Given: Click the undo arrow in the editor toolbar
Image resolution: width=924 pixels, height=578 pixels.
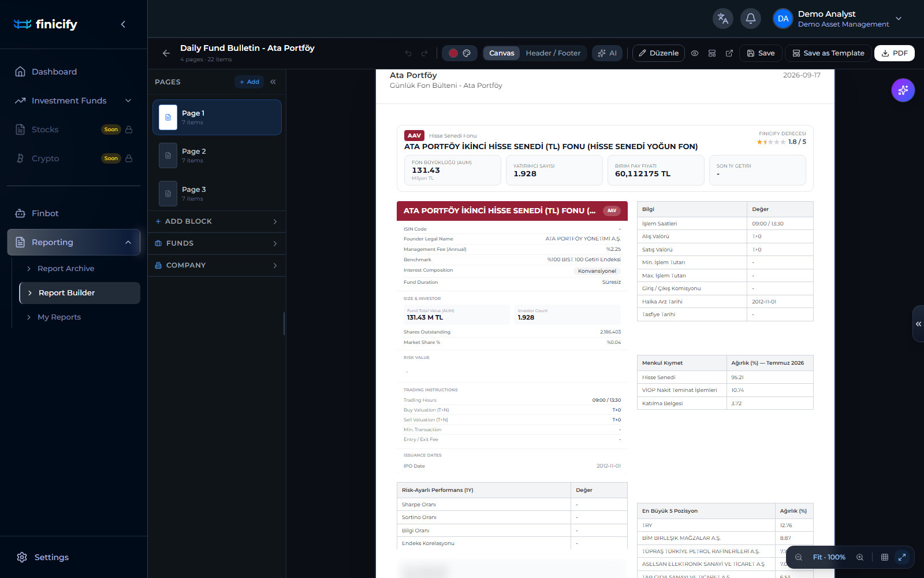Looking at the screenshot, I should point(408,53).
